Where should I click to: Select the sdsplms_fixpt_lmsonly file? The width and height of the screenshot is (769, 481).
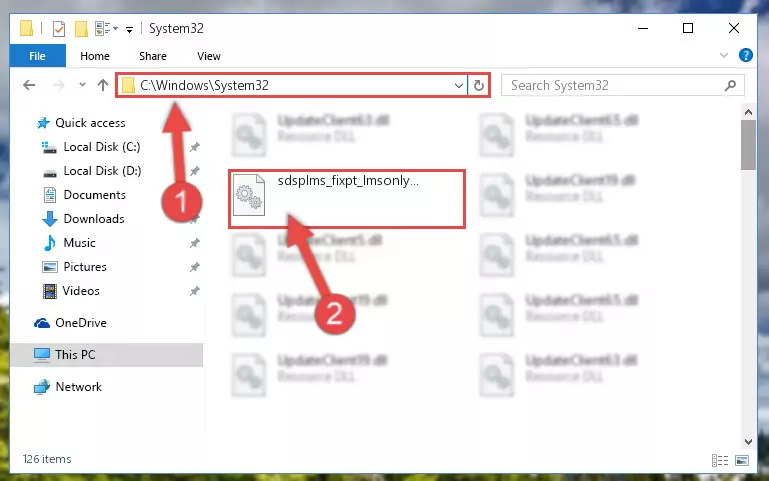point(347,199)
